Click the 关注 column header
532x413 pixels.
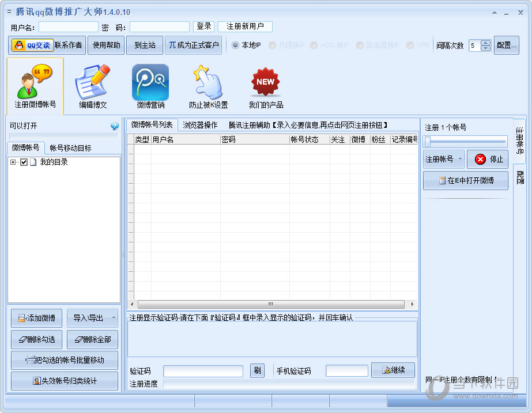340,139
